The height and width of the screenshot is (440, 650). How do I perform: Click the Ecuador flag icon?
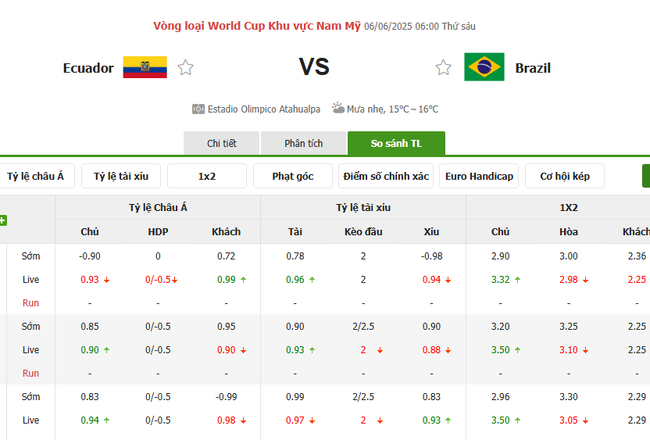pos(145,68)
